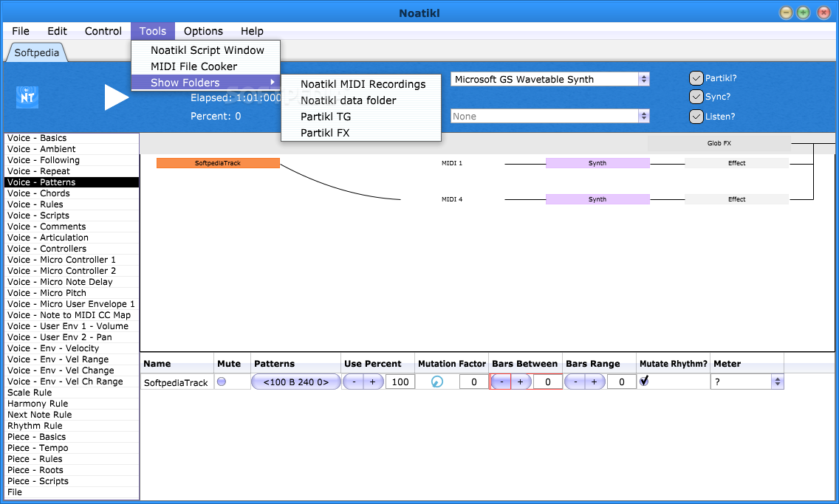Select Voice - Ambient in the list
839x504 pixels.
(72, 149)
